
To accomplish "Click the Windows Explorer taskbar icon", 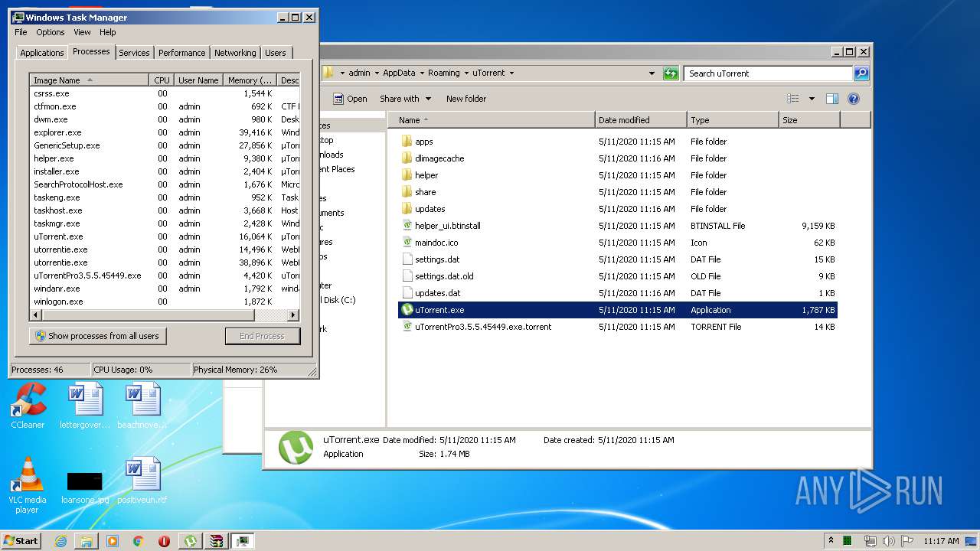I will point(87,541).
